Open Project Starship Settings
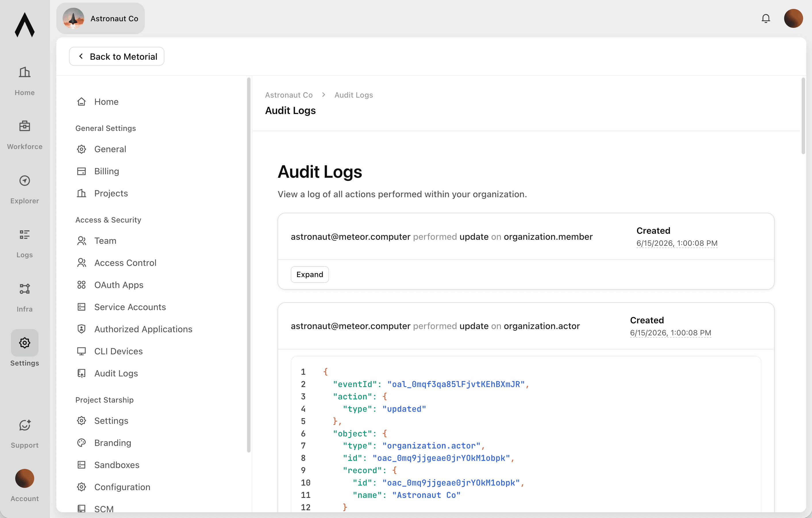 (x=111, y=421)
